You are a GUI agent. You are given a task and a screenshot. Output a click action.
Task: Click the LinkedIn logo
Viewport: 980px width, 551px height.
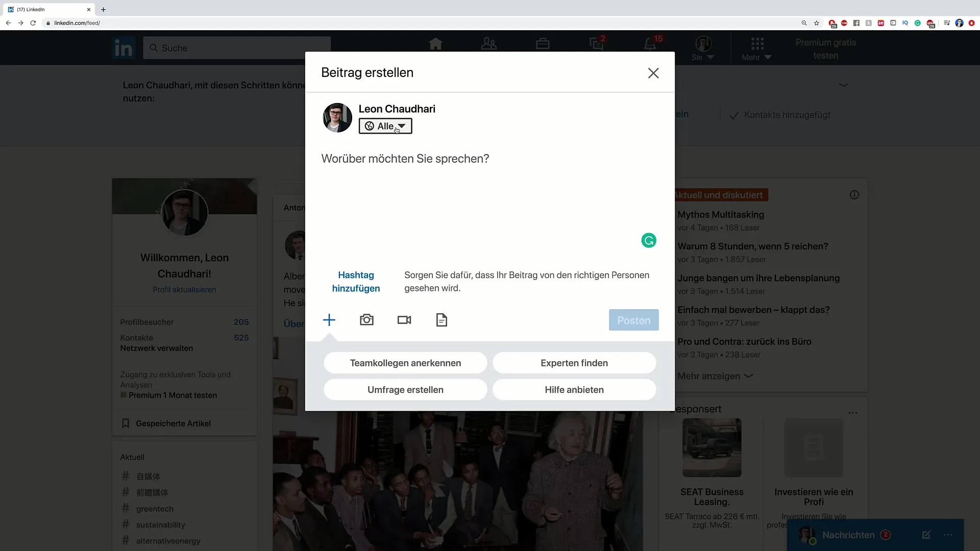[124, 48]
